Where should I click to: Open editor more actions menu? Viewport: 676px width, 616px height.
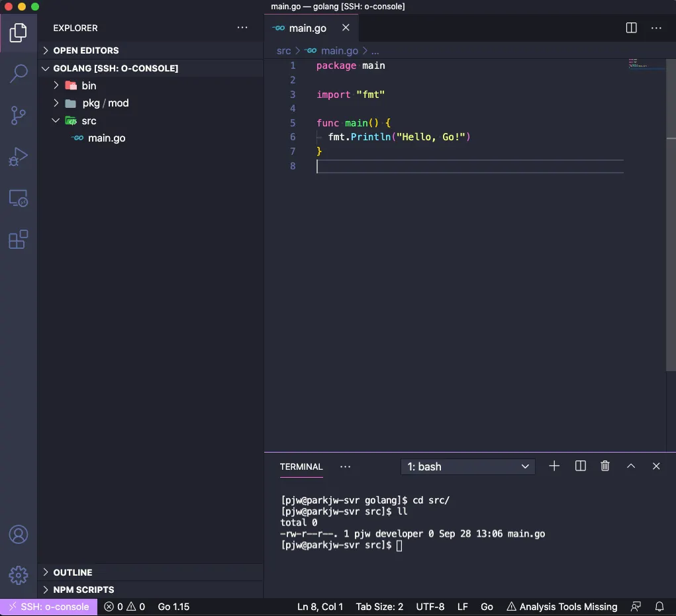[x=656, y=28]
